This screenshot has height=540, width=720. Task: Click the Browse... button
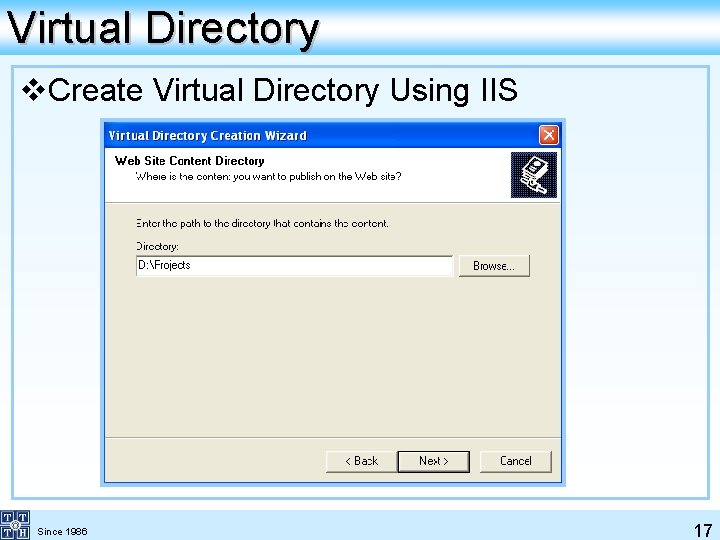tap(494, 266)
